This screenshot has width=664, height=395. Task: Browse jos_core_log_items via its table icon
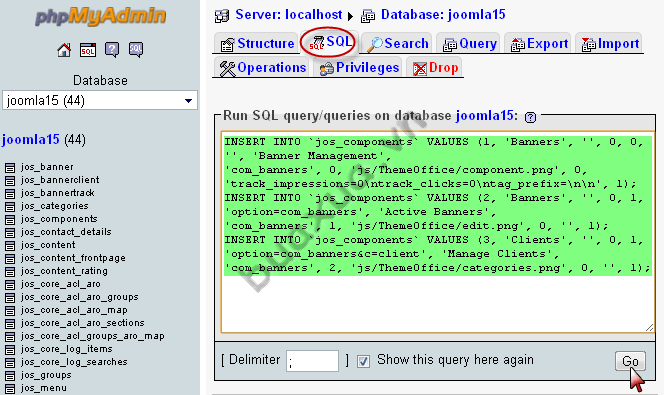(x=10, y=350)
